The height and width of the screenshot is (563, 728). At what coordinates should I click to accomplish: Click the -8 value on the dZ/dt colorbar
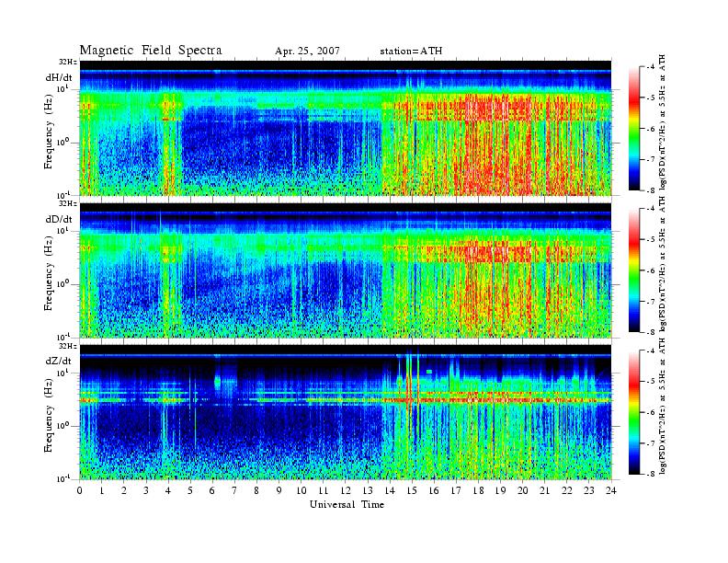[651, 474]
